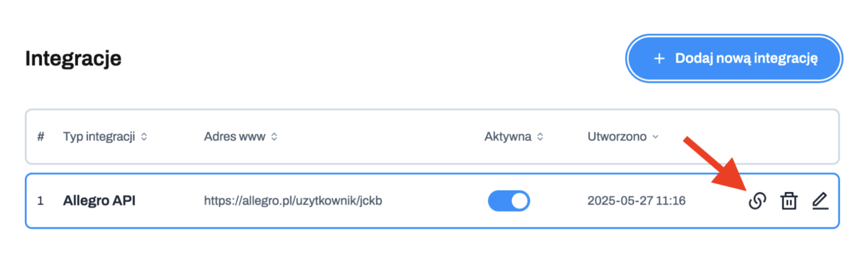Click the Typ integracji column header
Image resolution: width=868 pixels, height=261 pixels.
(x=99, y=137)
